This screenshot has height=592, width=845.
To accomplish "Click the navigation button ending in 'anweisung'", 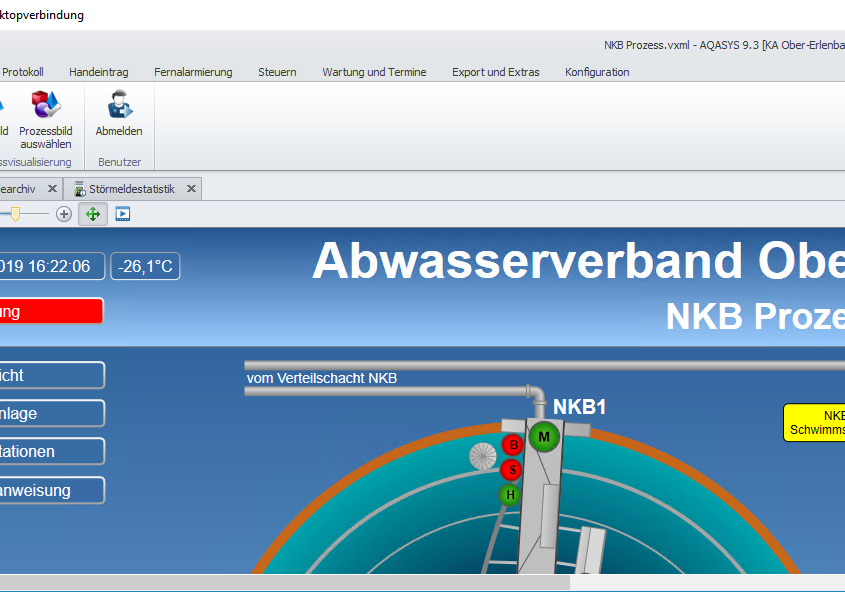I will (x=51, y=490).
